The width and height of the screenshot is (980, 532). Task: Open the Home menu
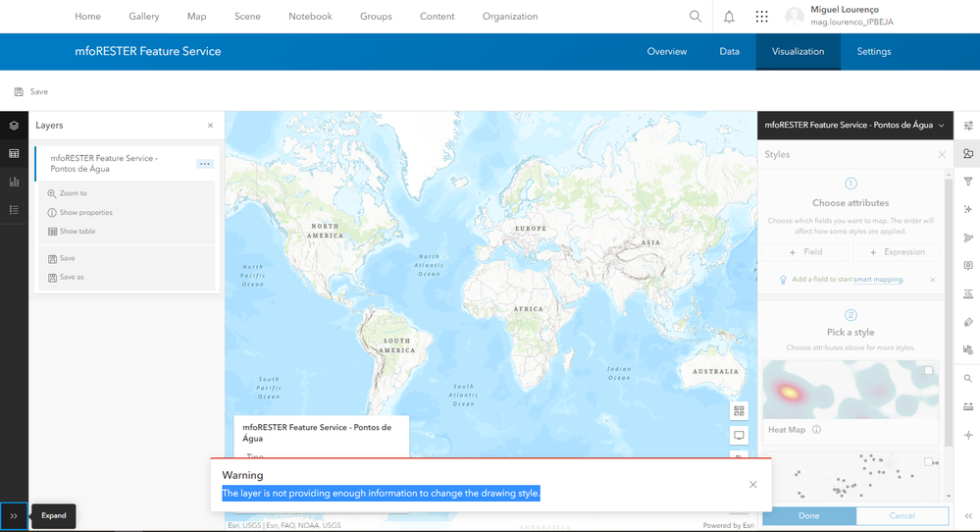pos(87,17)
